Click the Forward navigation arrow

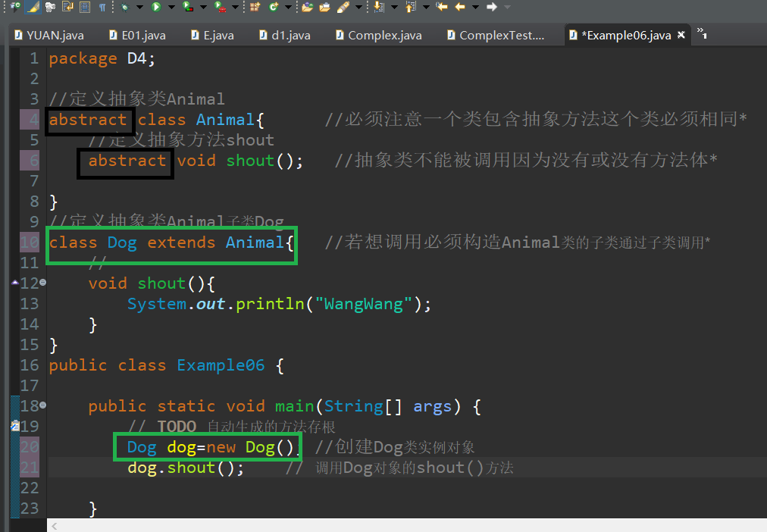pos(492,7)
